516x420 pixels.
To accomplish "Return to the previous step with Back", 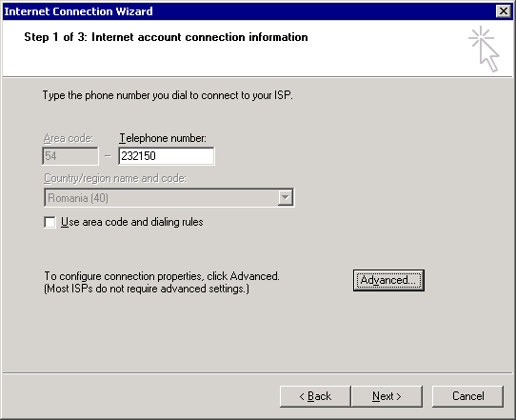I will 315,396.
